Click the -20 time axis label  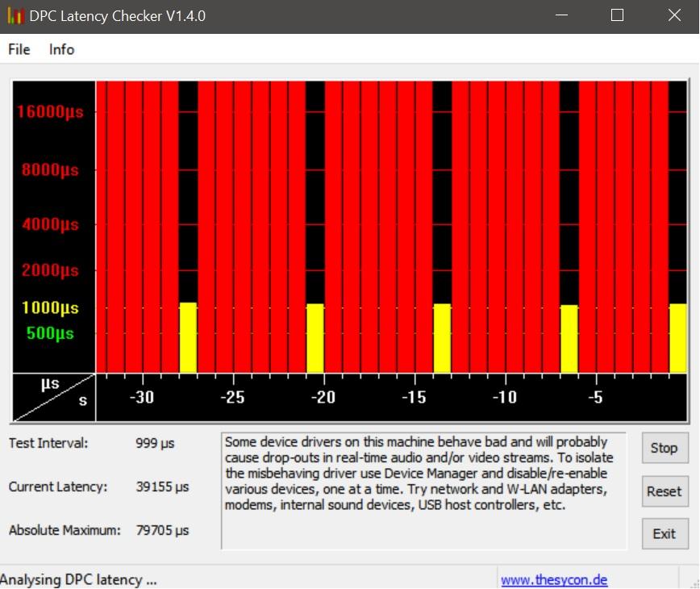coord(323,396)
